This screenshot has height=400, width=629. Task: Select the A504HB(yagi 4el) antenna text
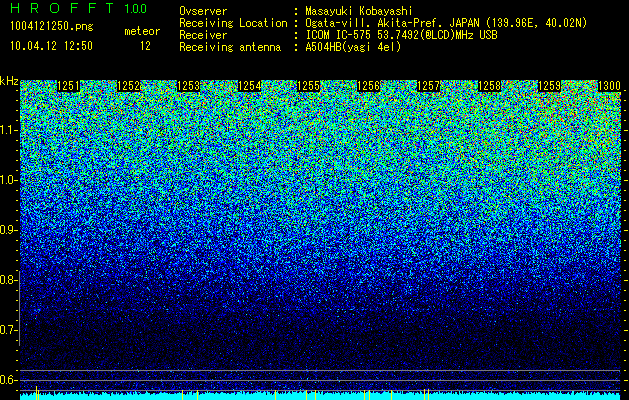click(x=353, y=47)
